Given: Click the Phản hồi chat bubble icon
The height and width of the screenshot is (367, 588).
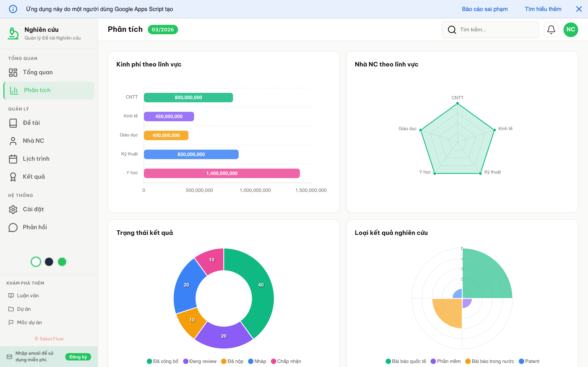Looking at the screenshot, I should [x=13, y=227].
